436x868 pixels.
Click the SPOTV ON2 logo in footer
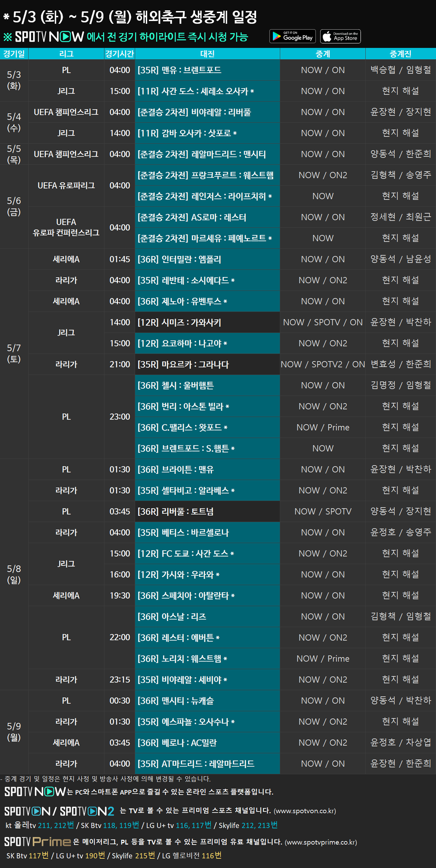(x=87, y=811)
